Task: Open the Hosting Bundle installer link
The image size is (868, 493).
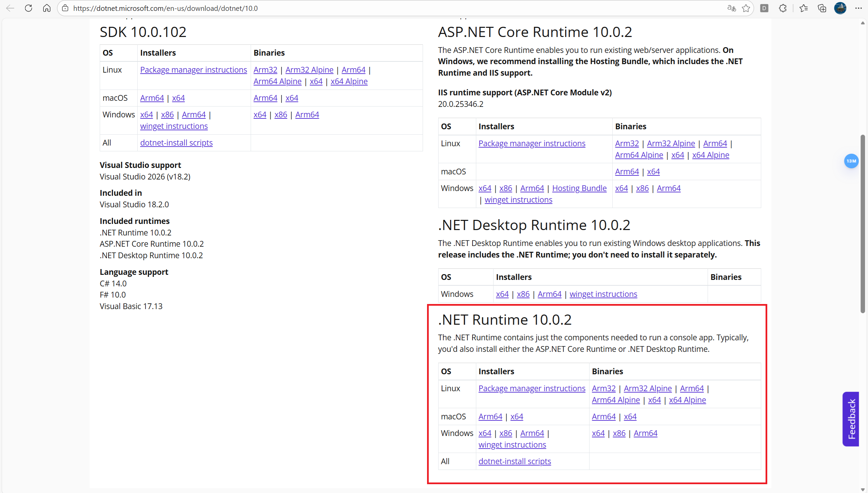Action: 579,188
